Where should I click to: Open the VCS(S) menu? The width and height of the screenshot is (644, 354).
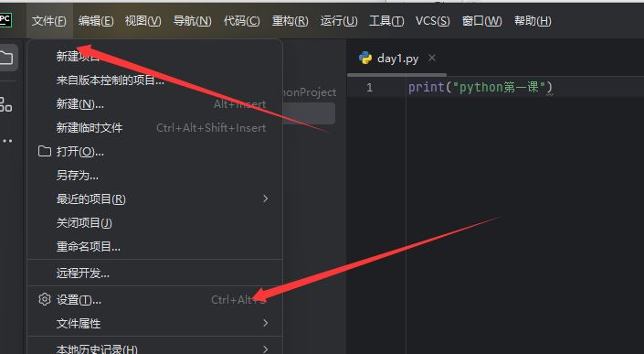pyautogui.click(x=432, y=21)
